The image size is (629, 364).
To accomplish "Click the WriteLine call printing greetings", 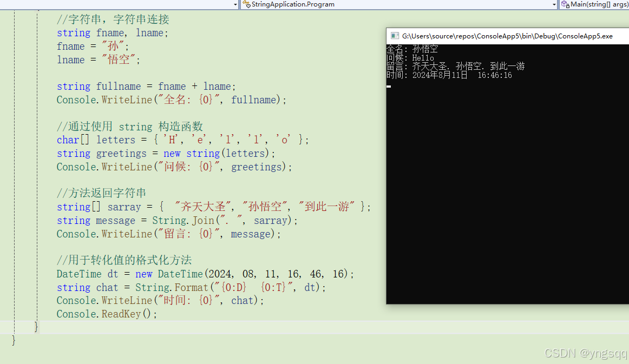I will pyautogui.click(x=174, y=167).
